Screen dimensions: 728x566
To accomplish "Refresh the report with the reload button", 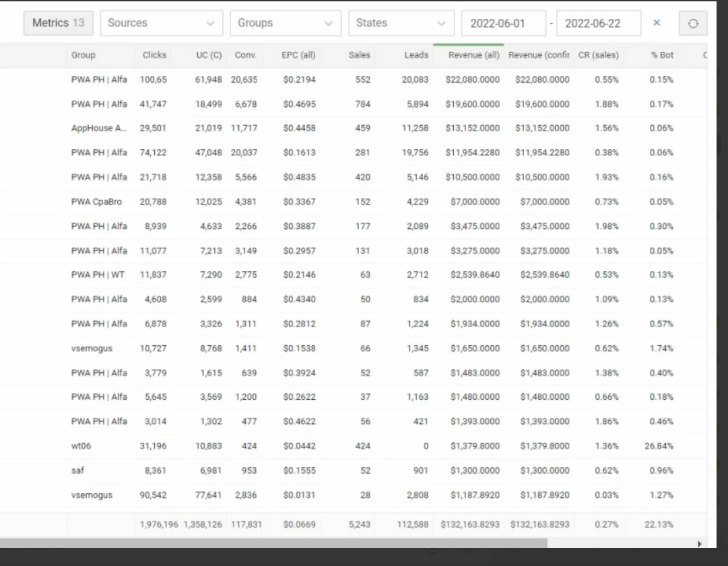I will coord(693,23).
